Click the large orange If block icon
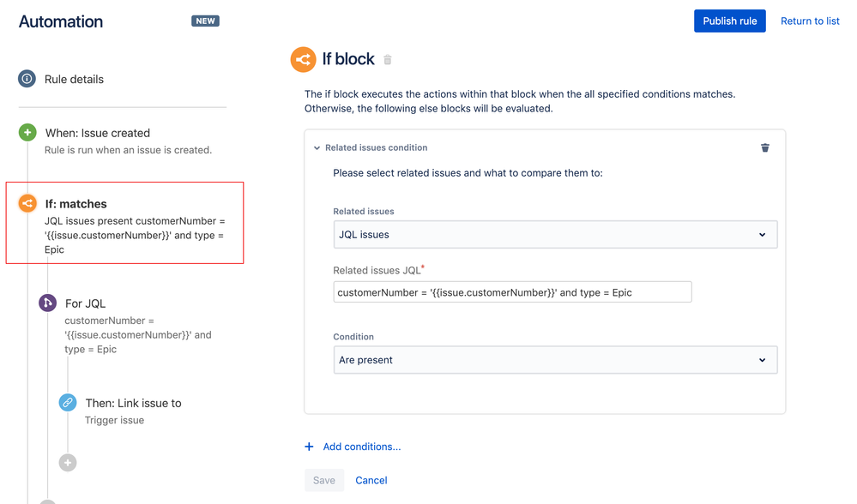 pos(304,59)
